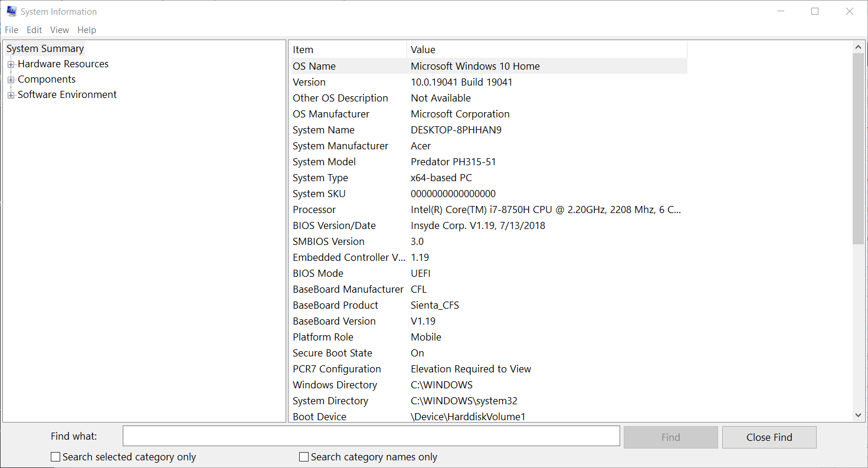Expand the Components tree node
This screenshot has width=868, height=468.
pos(11,79)
